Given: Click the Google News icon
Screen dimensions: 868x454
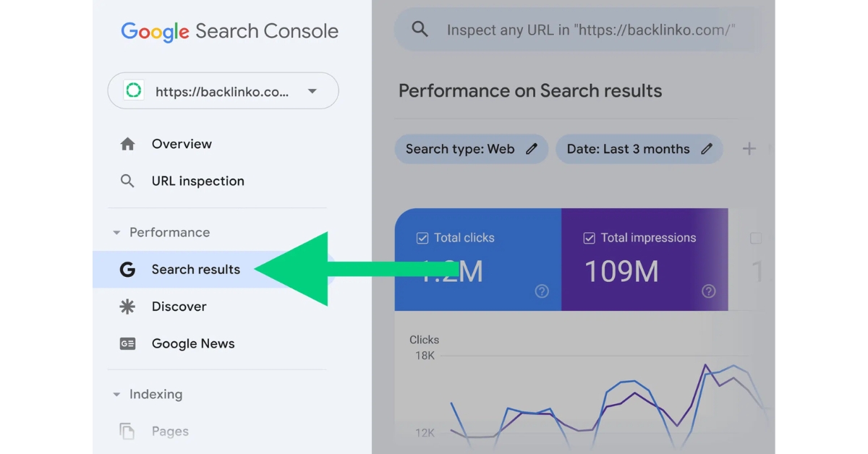Looking at the screenshot, I should [x=127, y=343].
